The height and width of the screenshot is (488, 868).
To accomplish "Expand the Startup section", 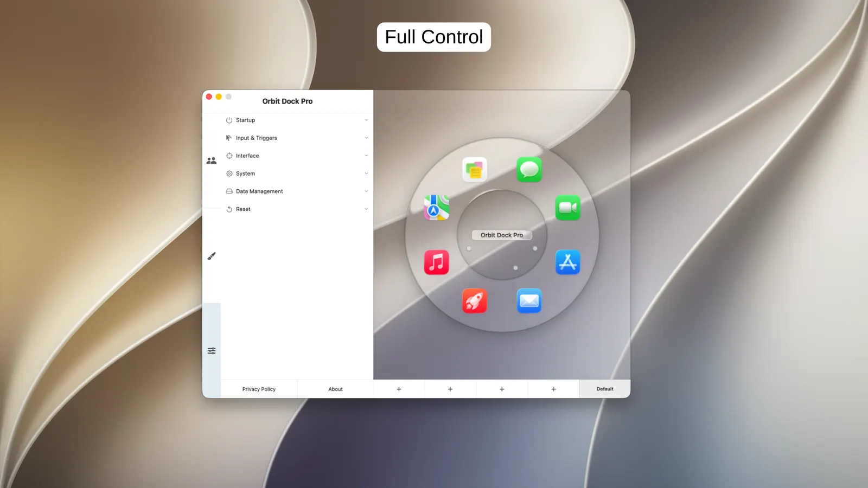I will (297, 120).
